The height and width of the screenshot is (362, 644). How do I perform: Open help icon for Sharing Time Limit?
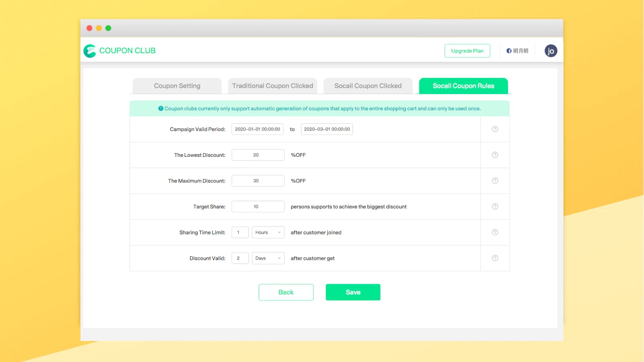[x=495, y=232]
